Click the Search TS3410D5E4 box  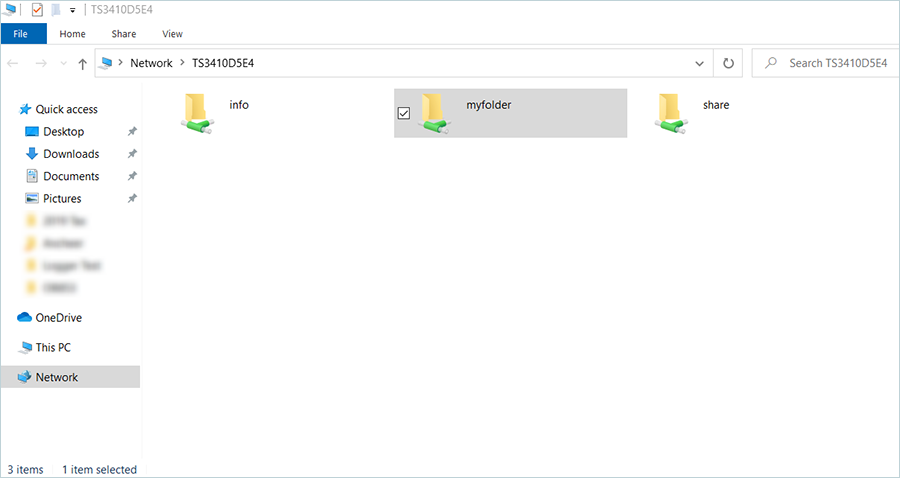click(830, 63)
